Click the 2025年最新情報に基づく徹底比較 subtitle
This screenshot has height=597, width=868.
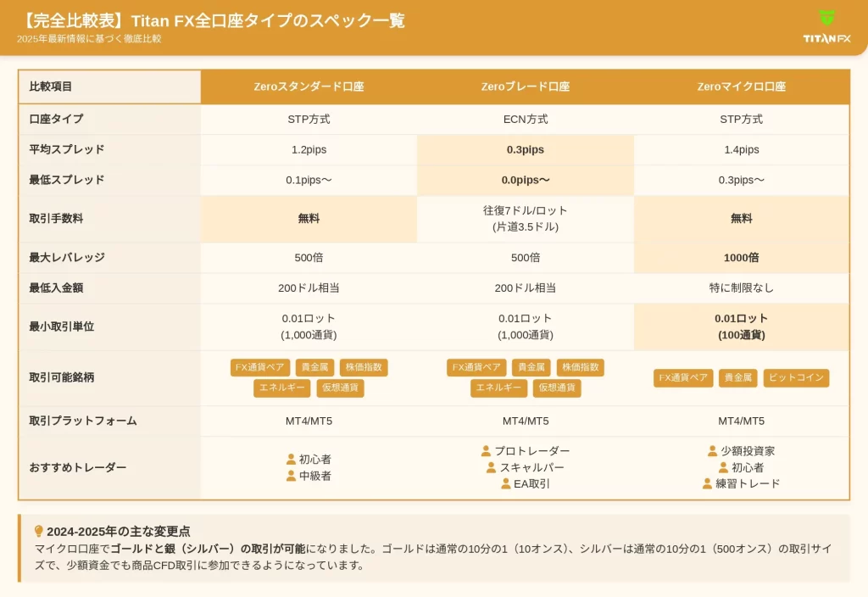[x=89, y=39]
